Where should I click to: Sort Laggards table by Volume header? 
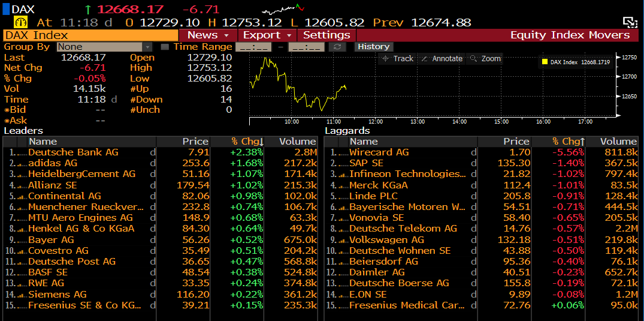pos(613,142)
